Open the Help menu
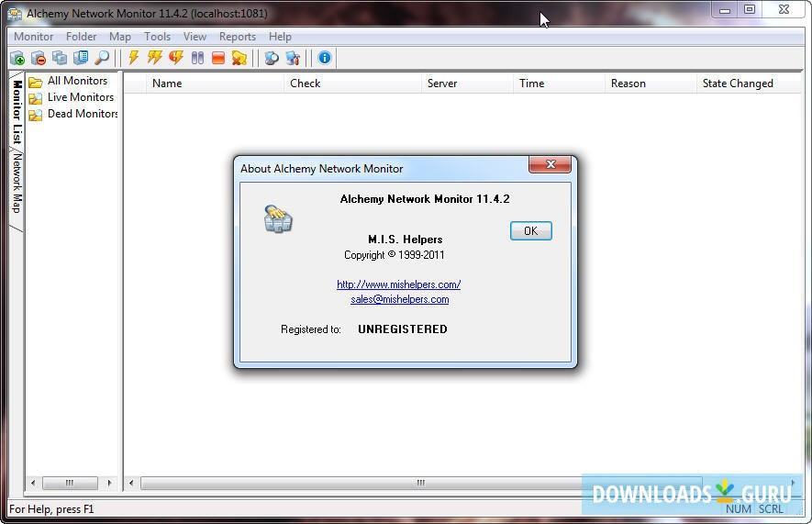Image resolution: width=812 pixels, height=524 pixels. click(280, 37)
